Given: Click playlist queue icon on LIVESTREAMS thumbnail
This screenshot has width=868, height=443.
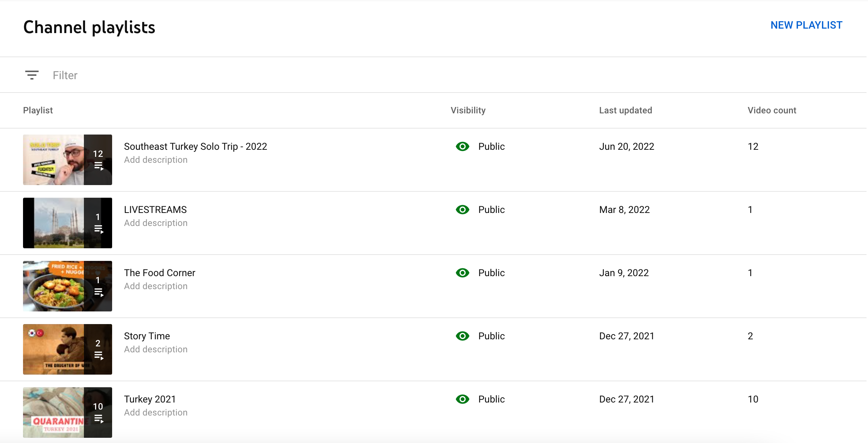Looking at the screenshot, I should coord(98,229).
